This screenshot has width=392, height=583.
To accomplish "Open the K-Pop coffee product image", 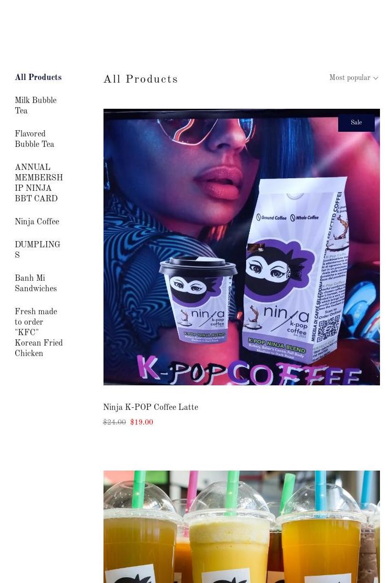I will 241,247.
